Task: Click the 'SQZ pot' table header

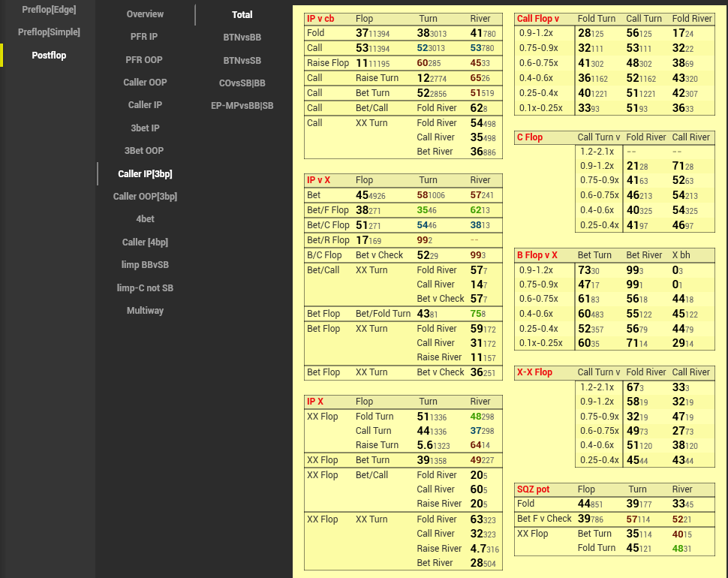Action: (x=533, y=489)
